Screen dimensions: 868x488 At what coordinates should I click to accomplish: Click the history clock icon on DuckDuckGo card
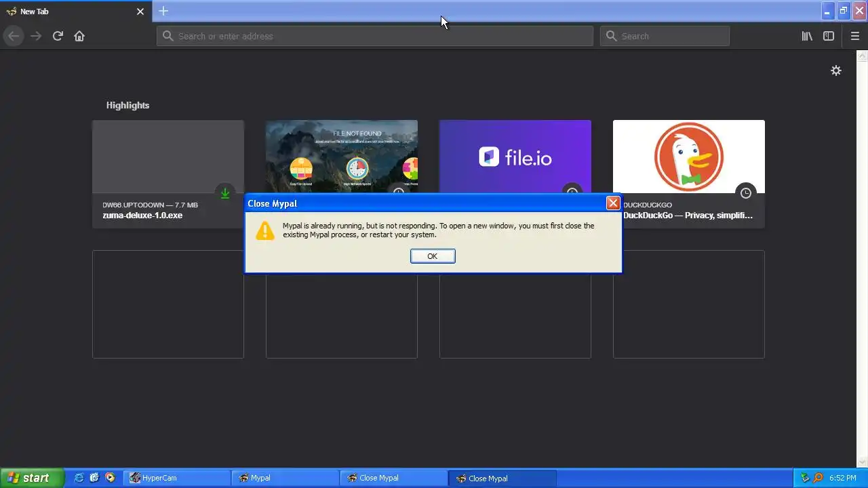coord(746,193)
